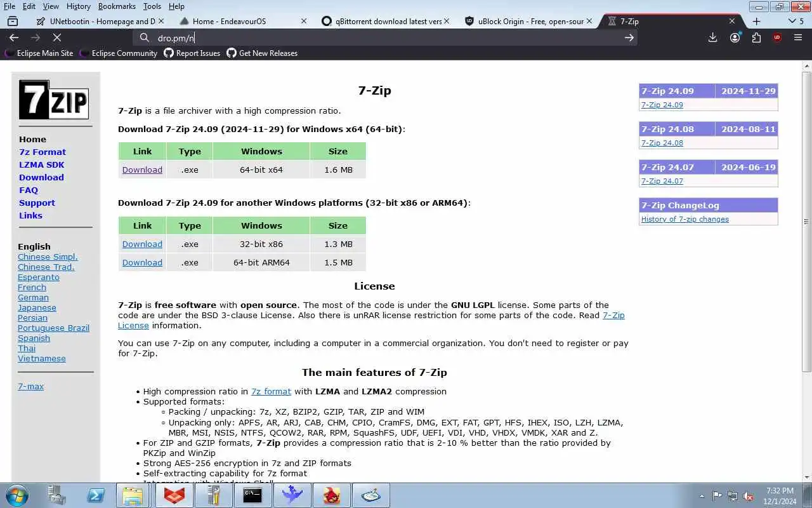Open History of 7-zip changes link

[x=685, y=220]
